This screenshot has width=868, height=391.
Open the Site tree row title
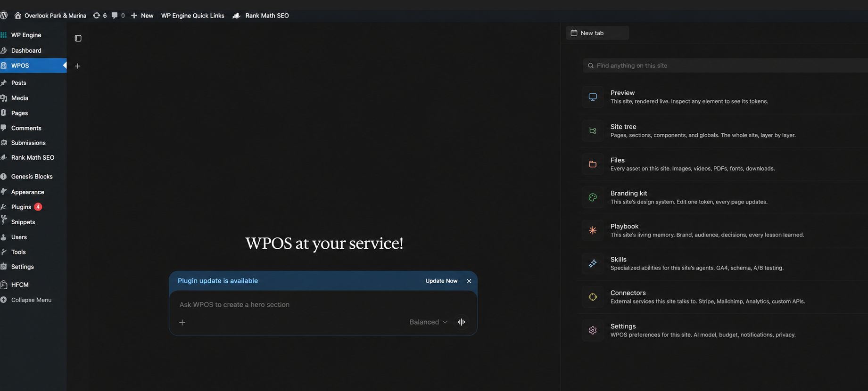point(623,127)
